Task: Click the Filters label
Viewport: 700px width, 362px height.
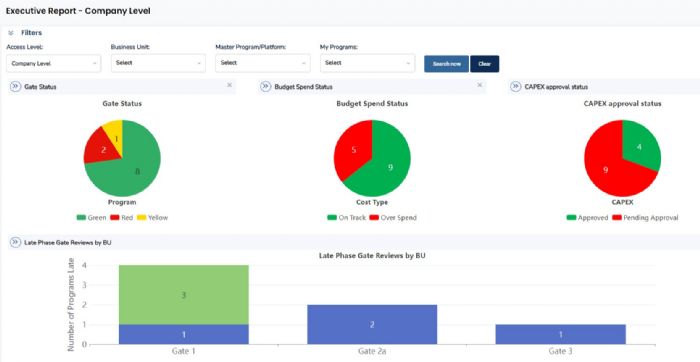Action: pos(31,33)
